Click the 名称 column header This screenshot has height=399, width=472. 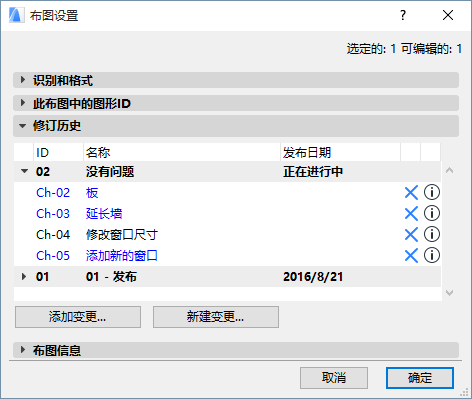click(x=182, y=153)
